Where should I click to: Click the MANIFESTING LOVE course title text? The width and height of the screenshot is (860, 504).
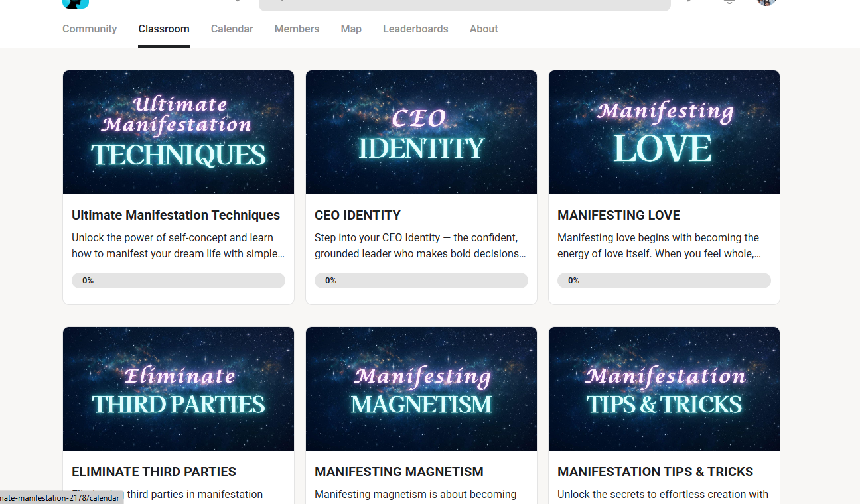(618, 216)
